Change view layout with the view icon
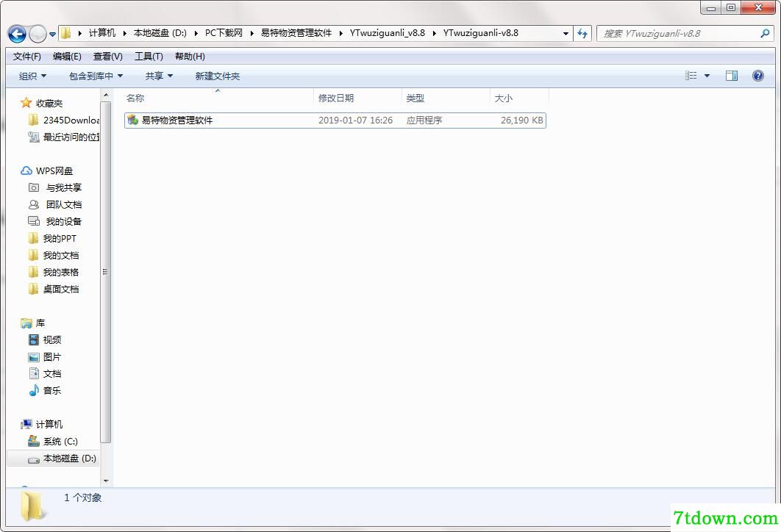The image size is (781, 532). 691,76
